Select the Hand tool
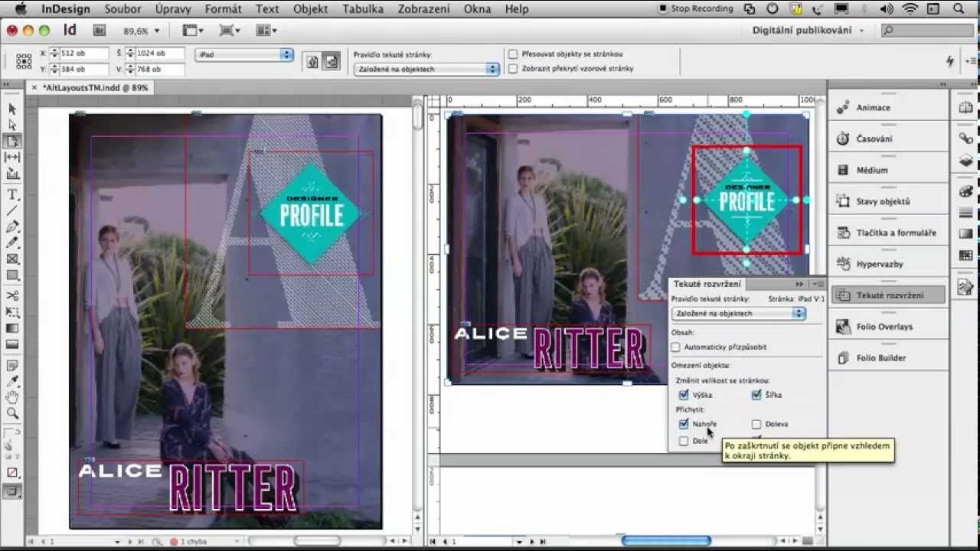 click(x=12, y=397)
